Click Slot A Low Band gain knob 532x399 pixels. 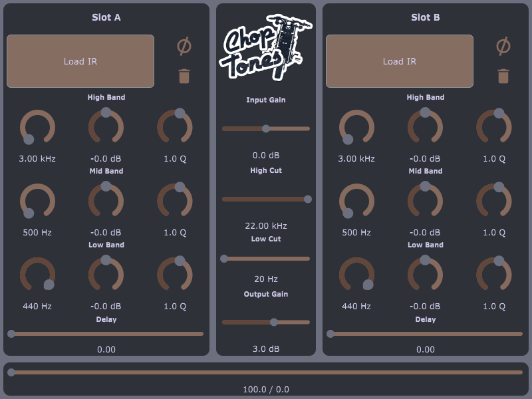[x=106, y=273]
